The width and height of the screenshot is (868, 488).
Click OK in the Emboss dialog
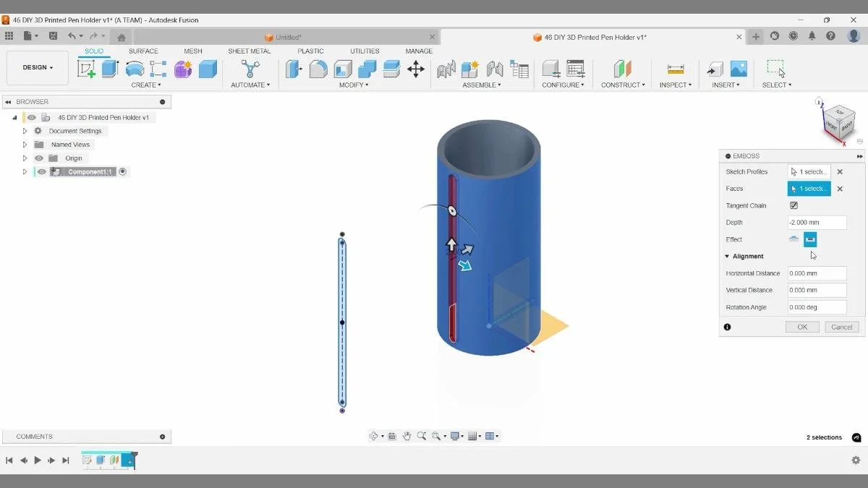coord(801,327)
